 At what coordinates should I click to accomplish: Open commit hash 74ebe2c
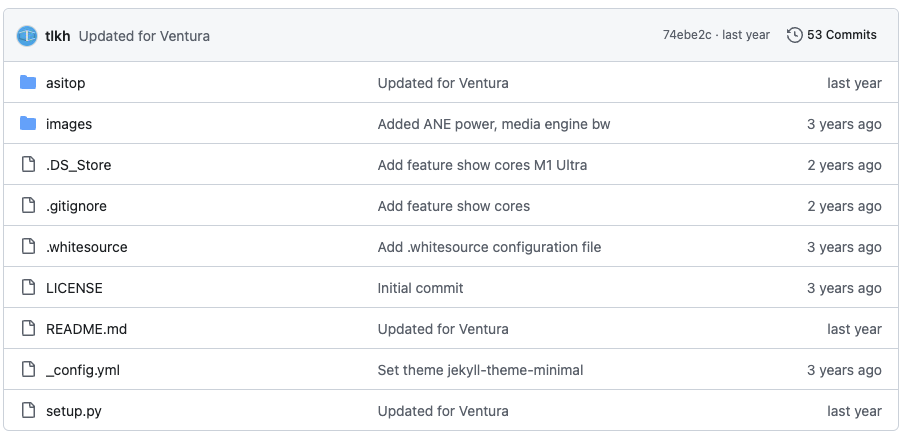pos(687,35)
